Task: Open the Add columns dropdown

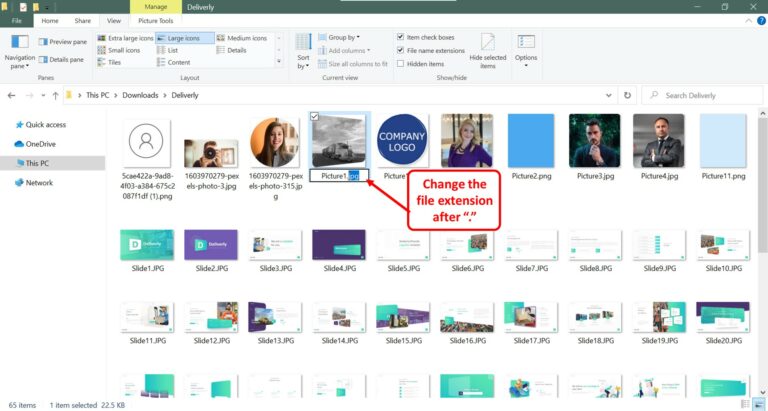Action: 344,50
